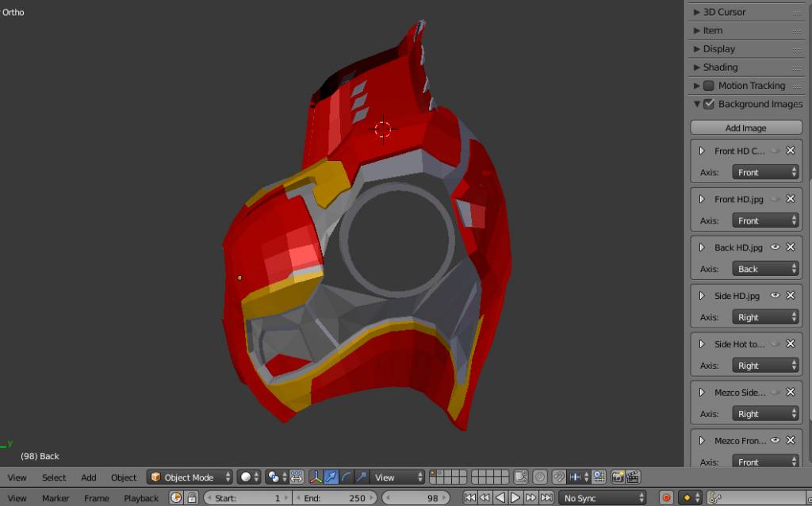
Task: Open the No Sync dropdown
Action: click(603, 498)
